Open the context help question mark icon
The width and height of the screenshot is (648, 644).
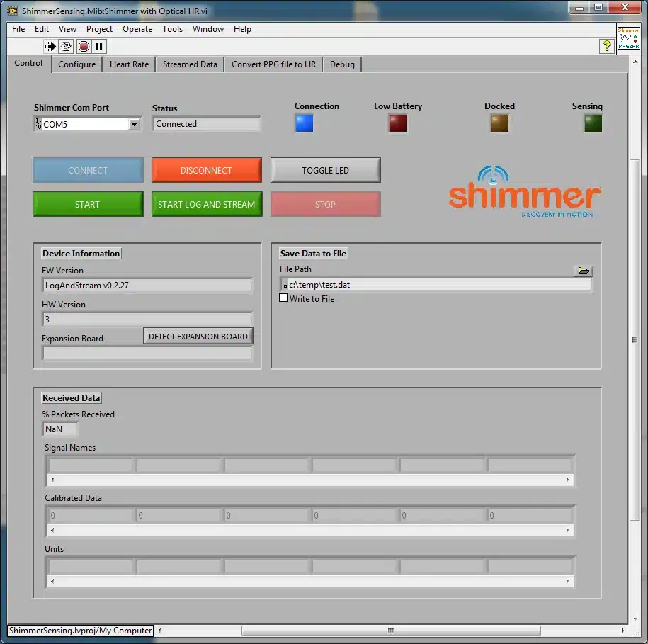[606, 46]
